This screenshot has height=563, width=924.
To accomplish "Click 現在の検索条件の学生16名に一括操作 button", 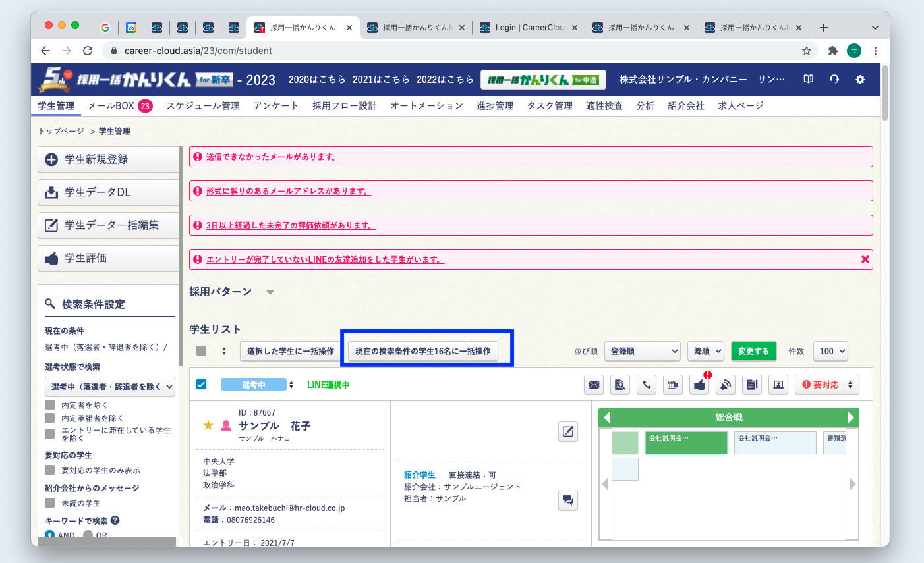I will pyautogui.click(x=426, y=350).
